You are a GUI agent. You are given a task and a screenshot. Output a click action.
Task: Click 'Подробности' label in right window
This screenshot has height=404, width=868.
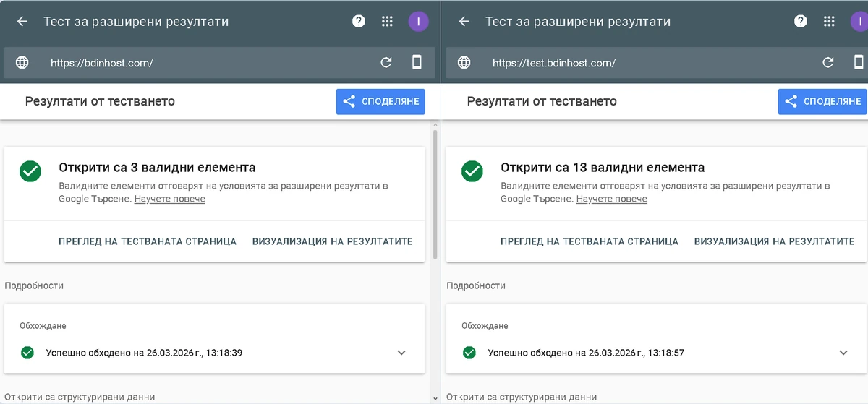(x=476, y=285)
